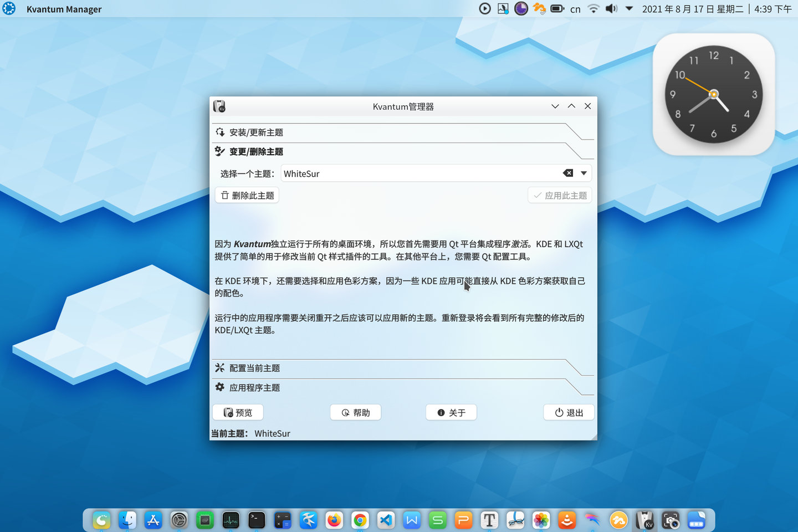Click the date and time in panel
This screenshot has height=532, width=798.
click(x=717, y=9)
